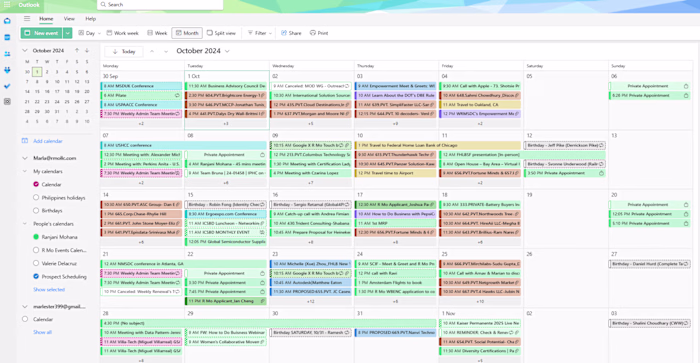Open the 8 AM Pilate event on 30 Sep
This screenshot has width=700, height=363.
[141, 96]
